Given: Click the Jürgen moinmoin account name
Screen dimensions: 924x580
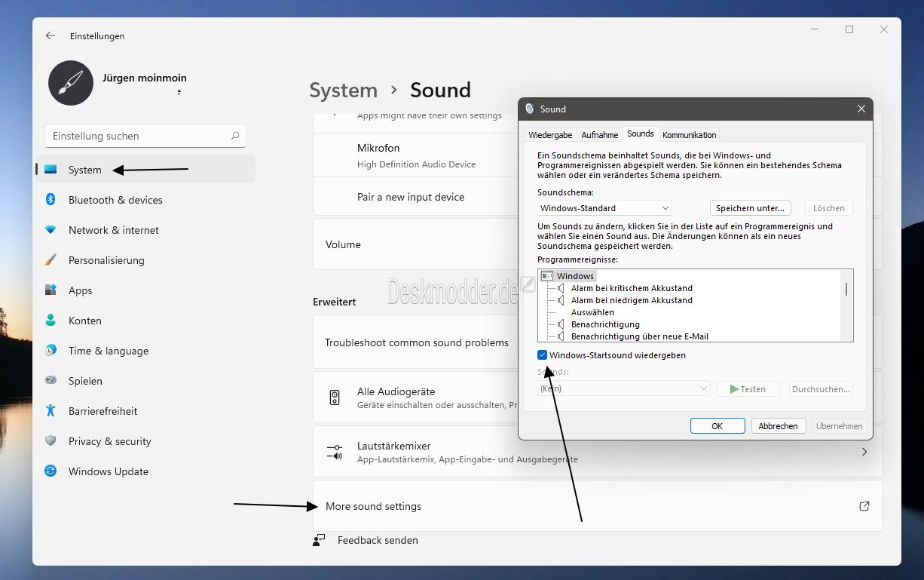Looking at the screenshot, I should [145, 78].
